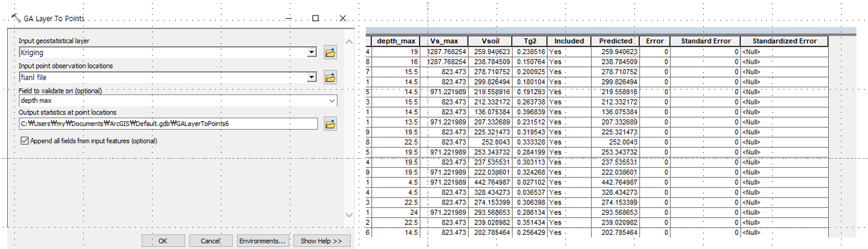Click Tg2 cell 0.036537
The height and width of the screenshot is (249, 868).
tap(529, 192)
